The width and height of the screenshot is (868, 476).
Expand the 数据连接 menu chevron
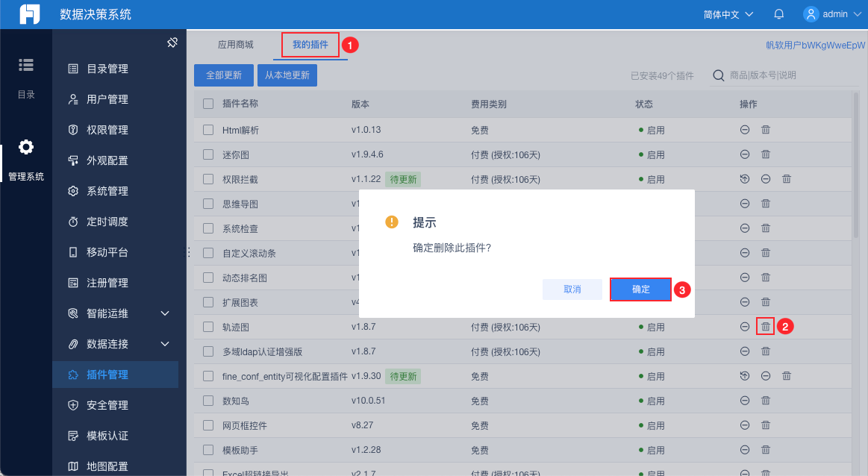pyautogui.click(x=165, y=344)
